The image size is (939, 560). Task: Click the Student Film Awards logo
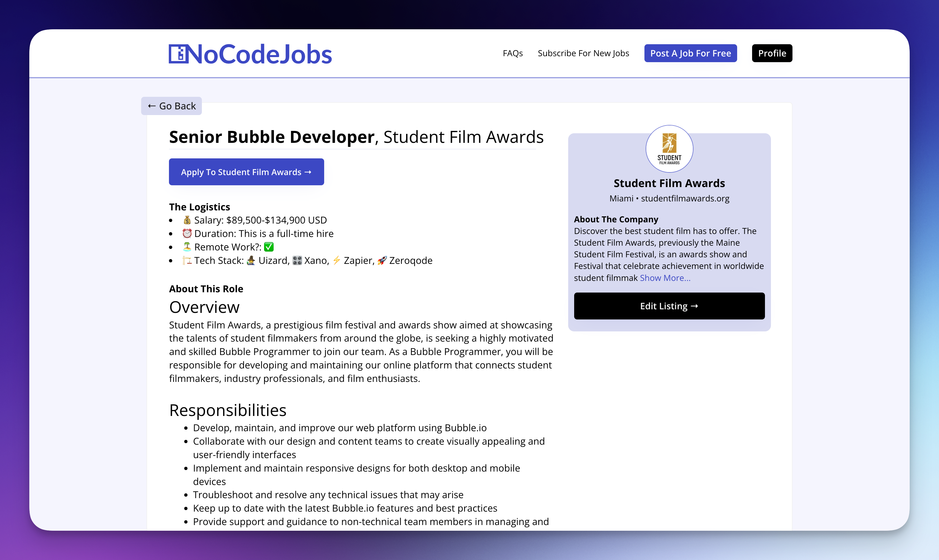point(669,149)
